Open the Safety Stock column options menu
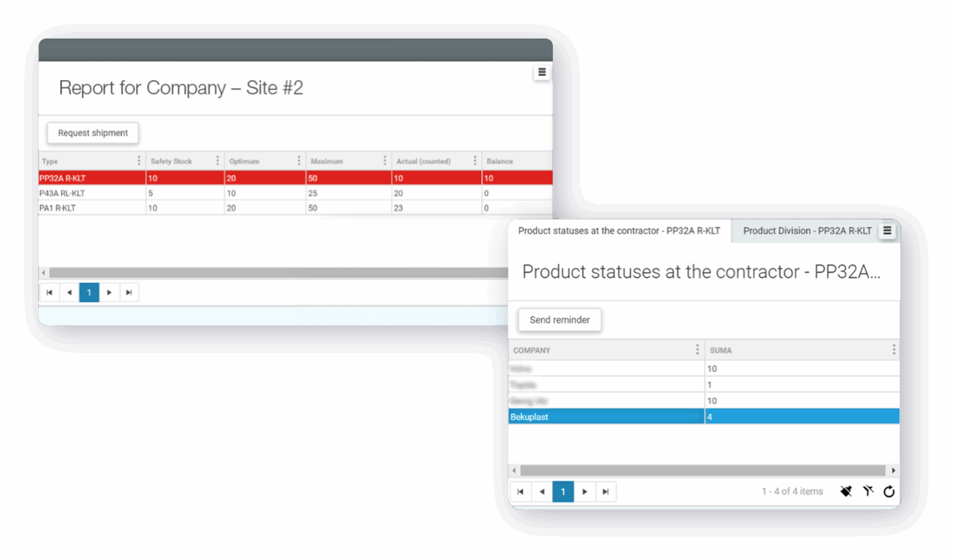 click(217, 161)
